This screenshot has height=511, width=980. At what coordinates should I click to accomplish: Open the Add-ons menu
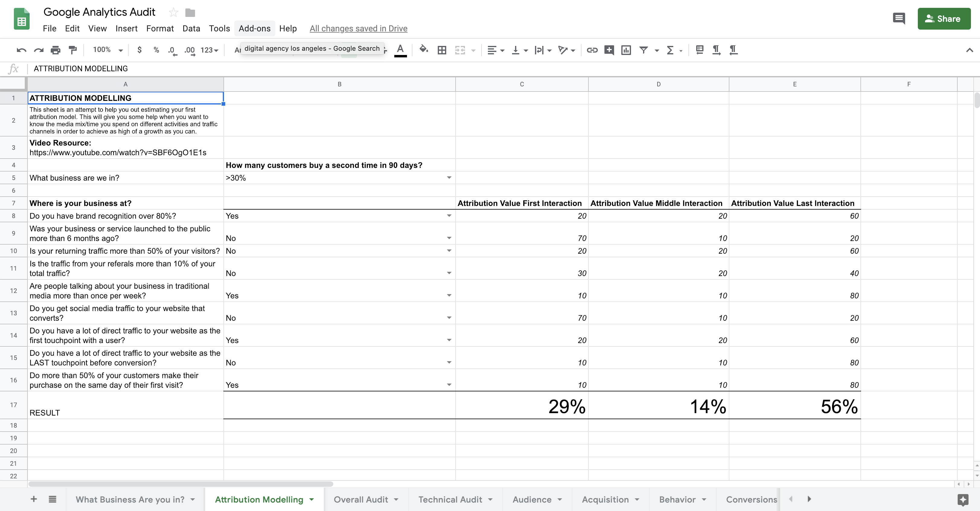(255, 28)
